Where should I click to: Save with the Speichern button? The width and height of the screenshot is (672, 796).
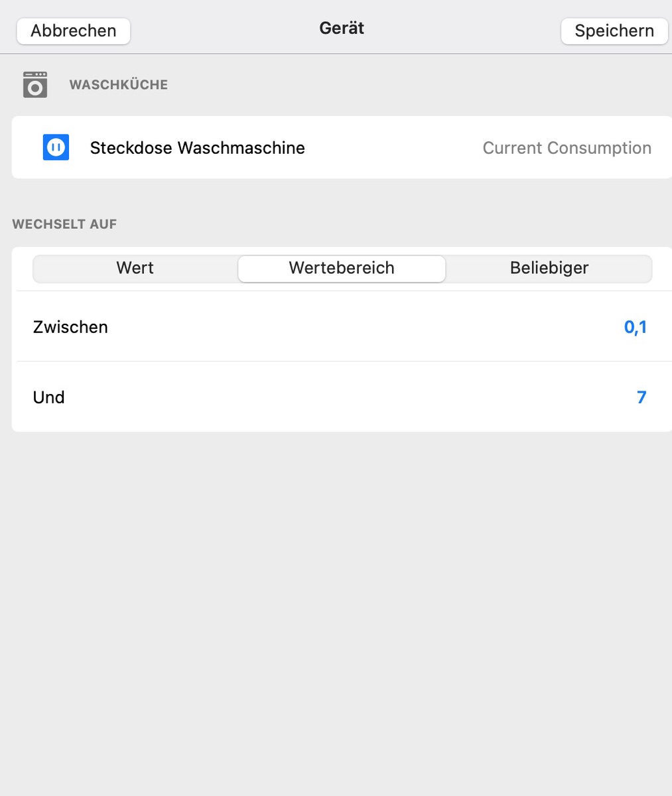614,31
